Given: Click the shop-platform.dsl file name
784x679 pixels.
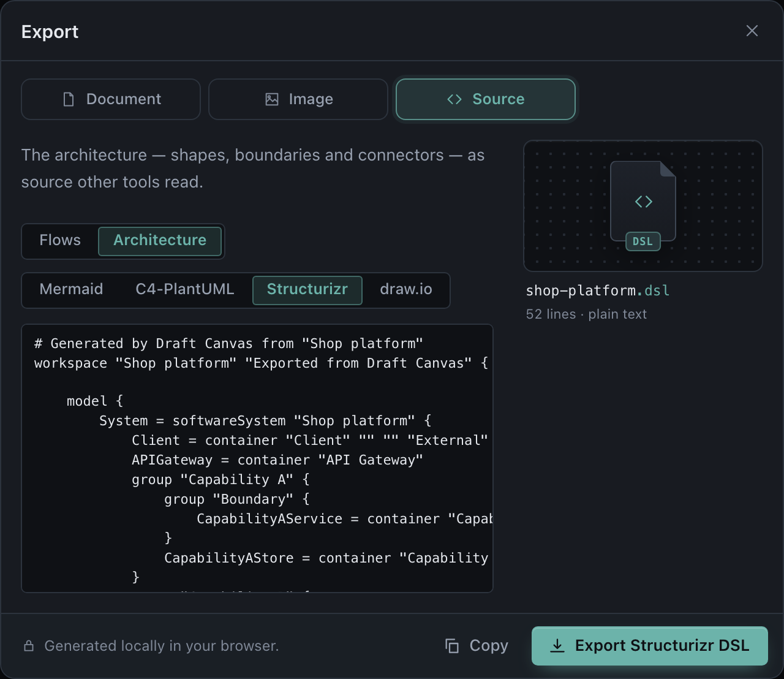Looking at the screenshot, I should point(598,290).
